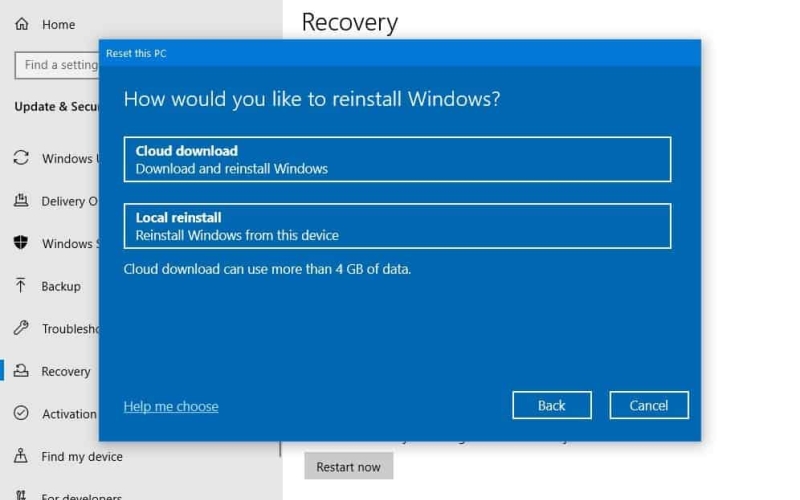Click the Reset this PC title text
The width and height of the screenshot is (800, 500).
click(136, 53)
